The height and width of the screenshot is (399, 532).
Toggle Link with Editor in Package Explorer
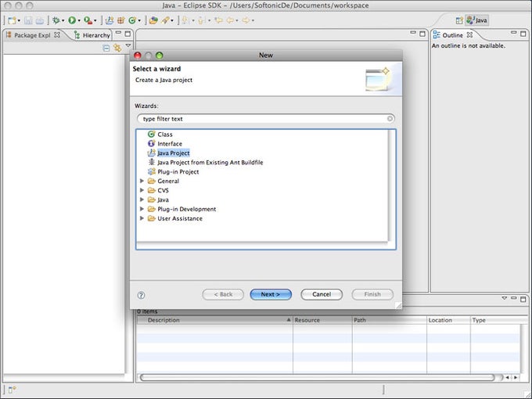(x=117, y=49)
